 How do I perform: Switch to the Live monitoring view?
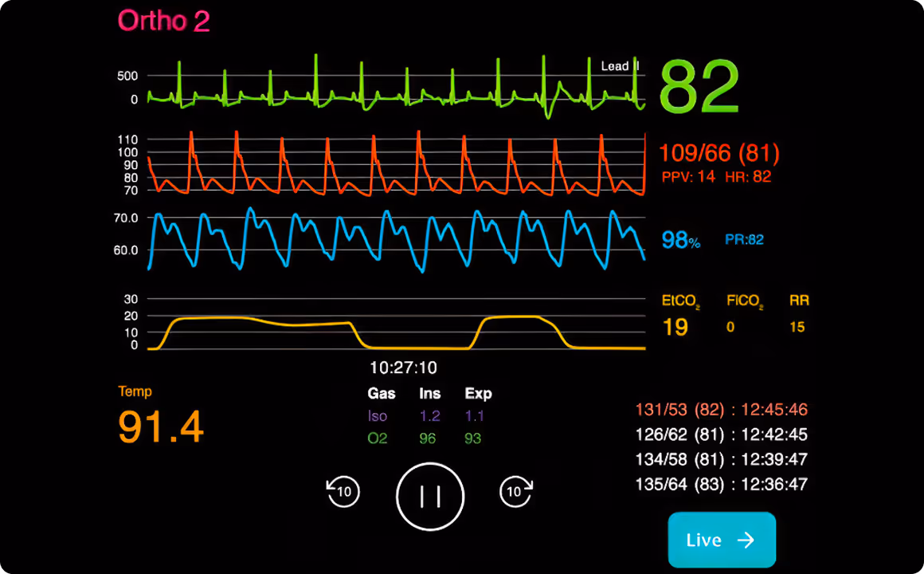pyautogui.click(x=722, y=540)
